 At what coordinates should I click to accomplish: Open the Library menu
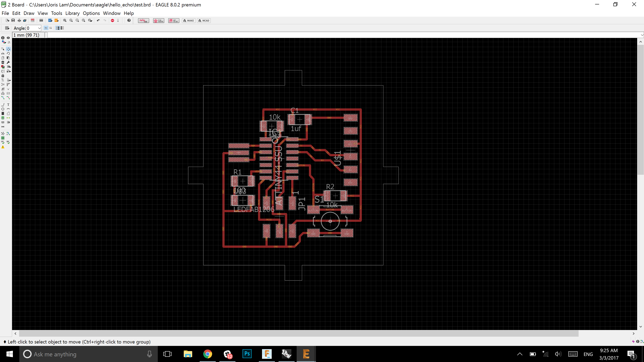click(x=72, y=13)
